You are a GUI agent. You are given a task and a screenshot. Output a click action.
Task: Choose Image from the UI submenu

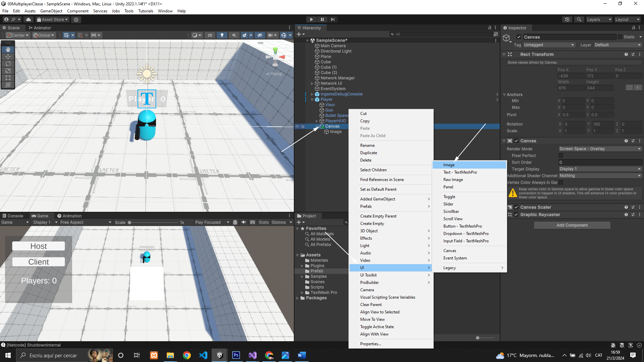click(449, 165)
